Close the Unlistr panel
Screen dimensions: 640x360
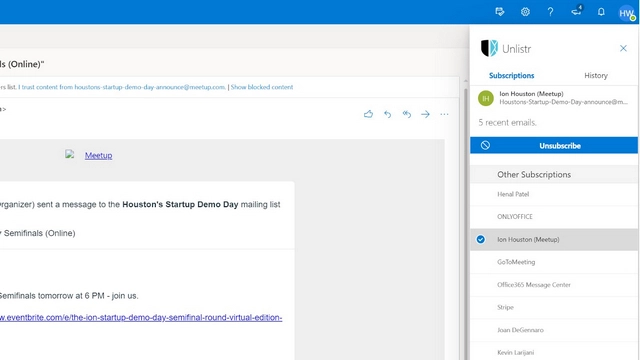coord(623,49)
